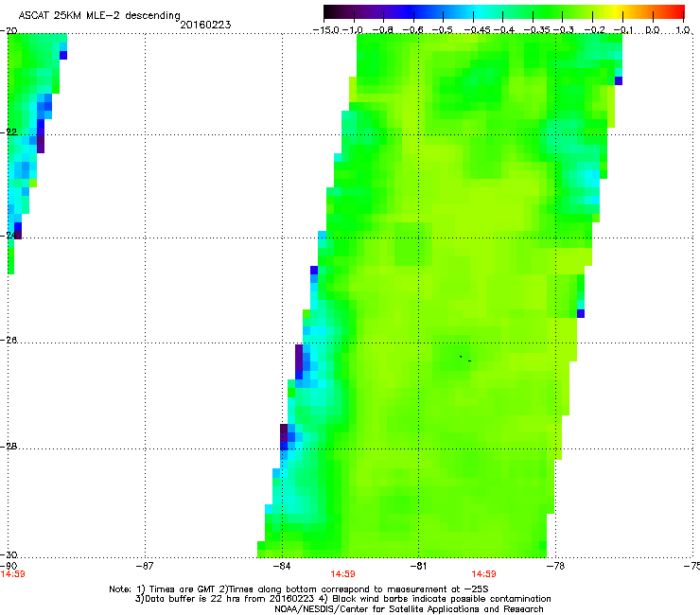Click the -22 latitude axis label

pos(9,132)
